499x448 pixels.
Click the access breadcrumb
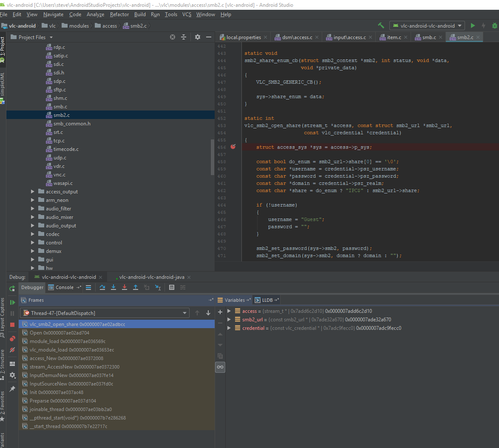(106, 26)
